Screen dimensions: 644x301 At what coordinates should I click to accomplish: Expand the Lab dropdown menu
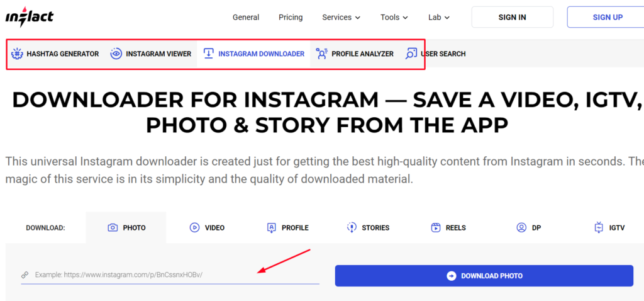coord(438,18)
